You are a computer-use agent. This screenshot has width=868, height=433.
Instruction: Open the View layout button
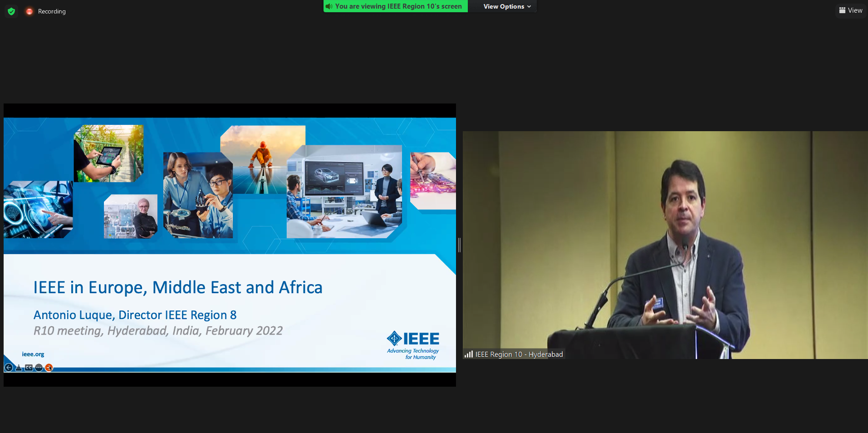(851, 10)
